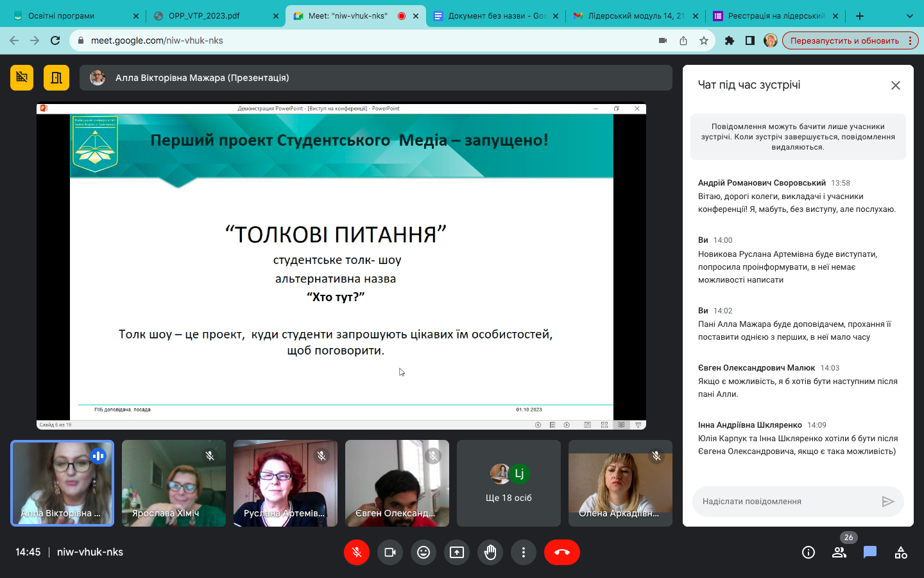924x578 pixels.
Task: Select Євген Олександрович video thumbnail
Action: pyautogui.click(x=397, y=484)
